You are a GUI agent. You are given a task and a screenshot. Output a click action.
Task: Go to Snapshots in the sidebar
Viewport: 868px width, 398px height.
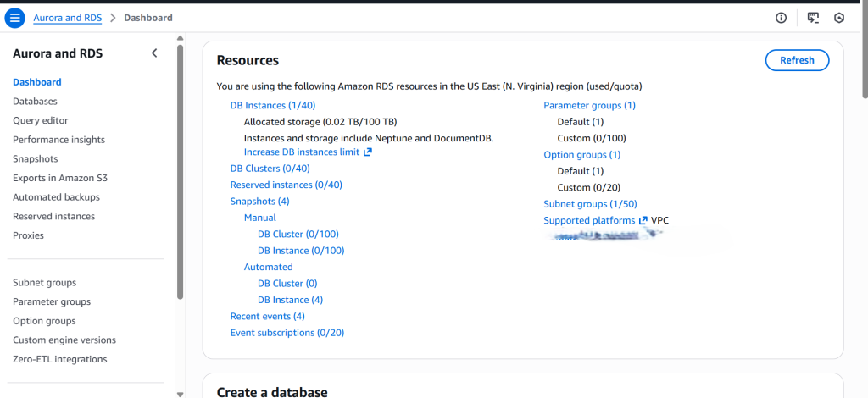[35, 159]
